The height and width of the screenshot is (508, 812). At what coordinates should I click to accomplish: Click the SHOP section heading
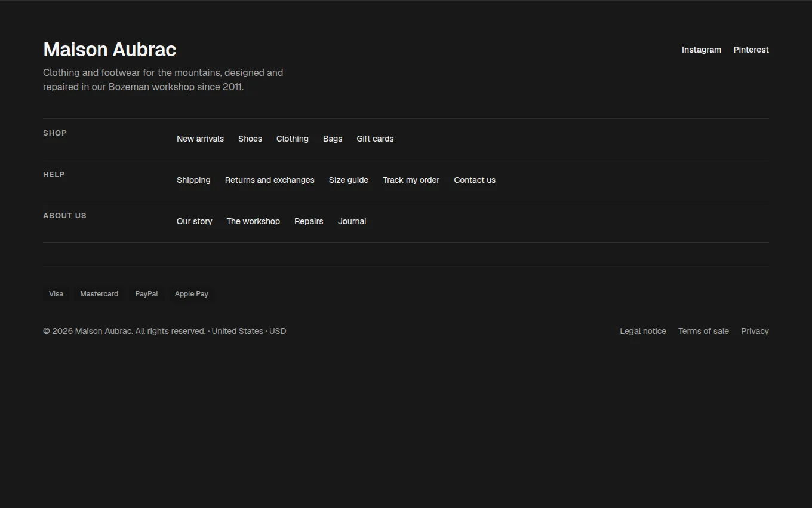(55, 133)
